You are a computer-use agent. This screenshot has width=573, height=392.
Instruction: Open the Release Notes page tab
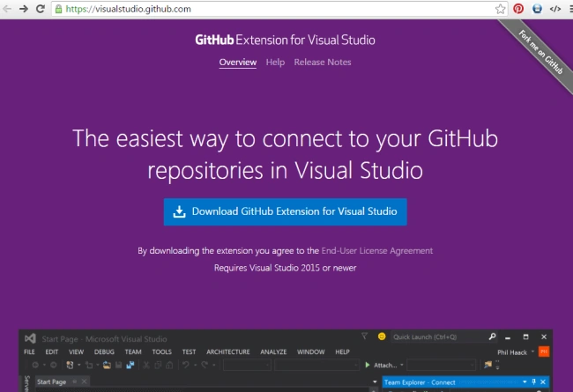click(323, 63)
